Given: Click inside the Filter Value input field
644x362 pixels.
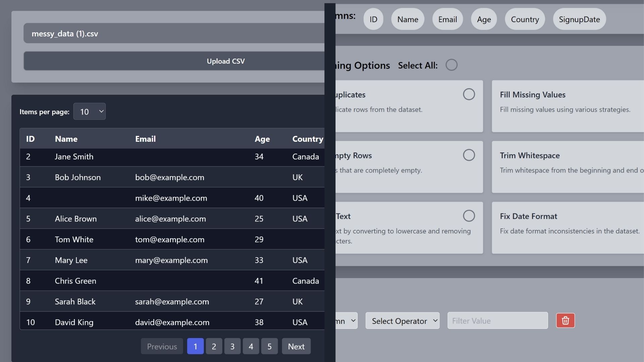Looking at the screenshot, I should point(497,320).
